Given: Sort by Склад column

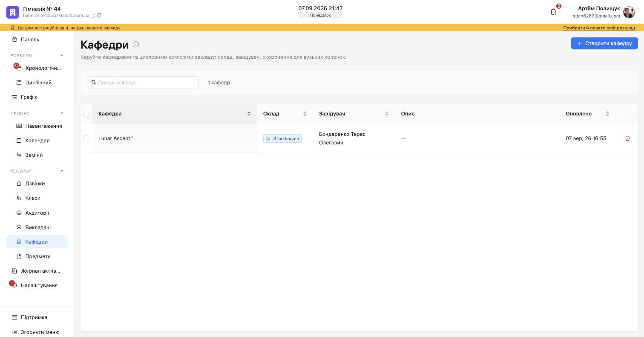Looking at the screenshot, I should (x=285, y=114).
